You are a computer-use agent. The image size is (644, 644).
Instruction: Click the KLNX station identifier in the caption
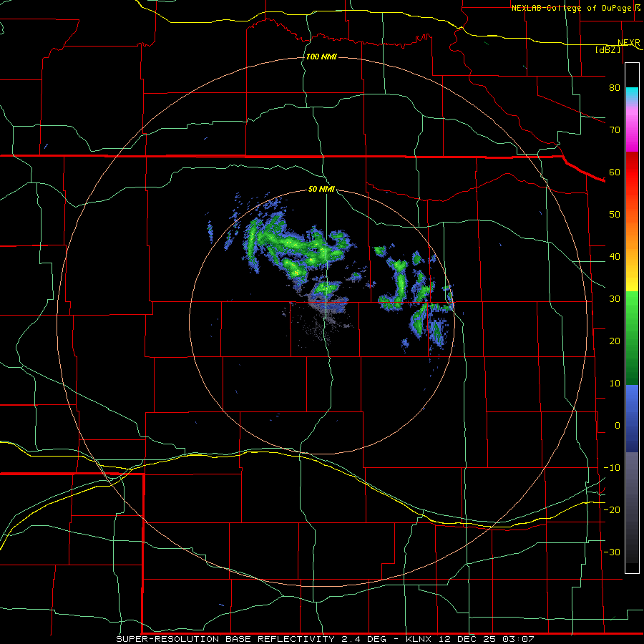pos(419,639)
